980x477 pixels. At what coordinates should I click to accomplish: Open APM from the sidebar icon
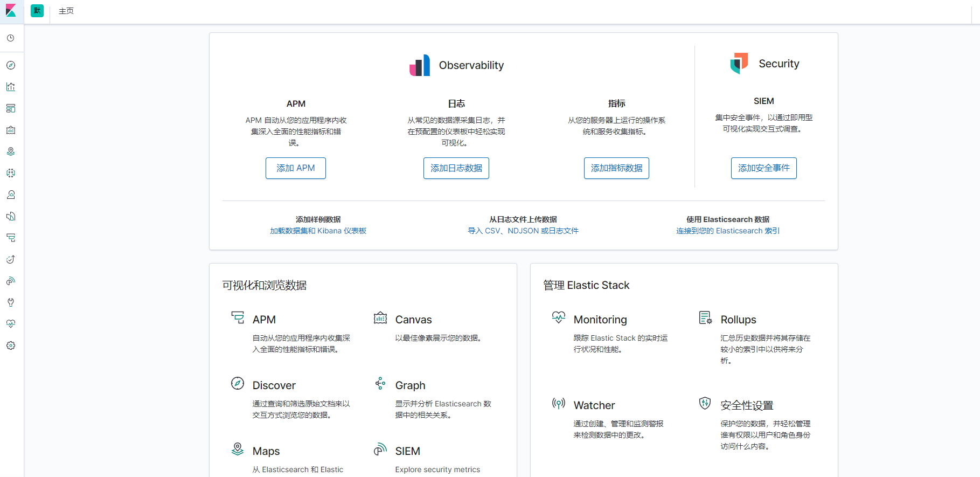[11, 238]
